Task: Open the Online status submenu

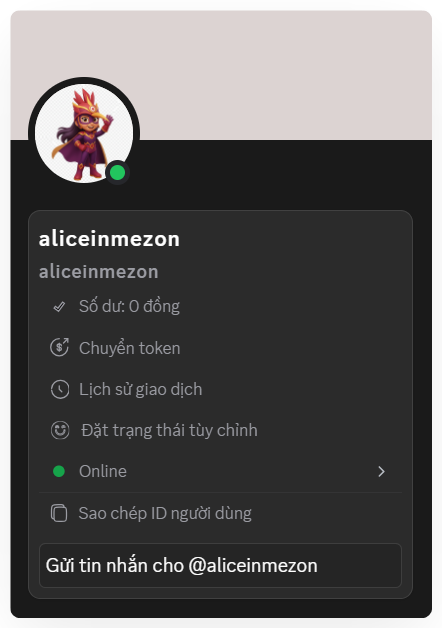Action: [x=220, y=471]
